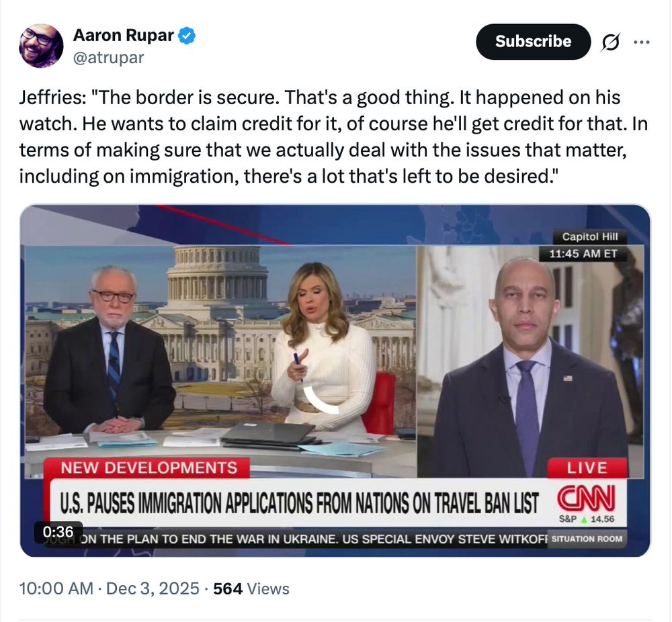Click the 11:45 AM ET time label
The height and width of the screenshot is (622, 672).
pos(583,254)
